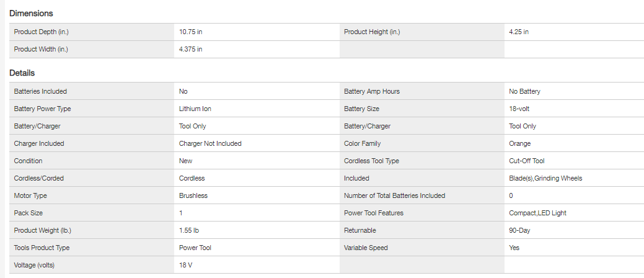Click the 90-Day returnable value

point(519,230)
